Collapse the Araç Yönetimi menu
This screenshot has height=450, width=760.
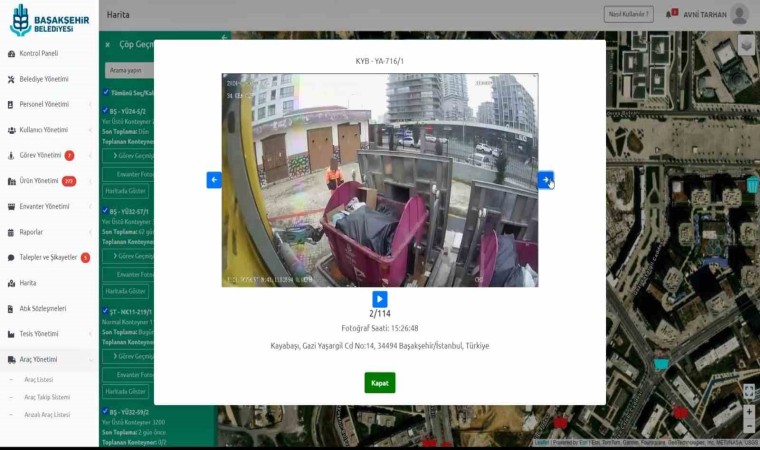pyautogui.click(x=48, y=359)
